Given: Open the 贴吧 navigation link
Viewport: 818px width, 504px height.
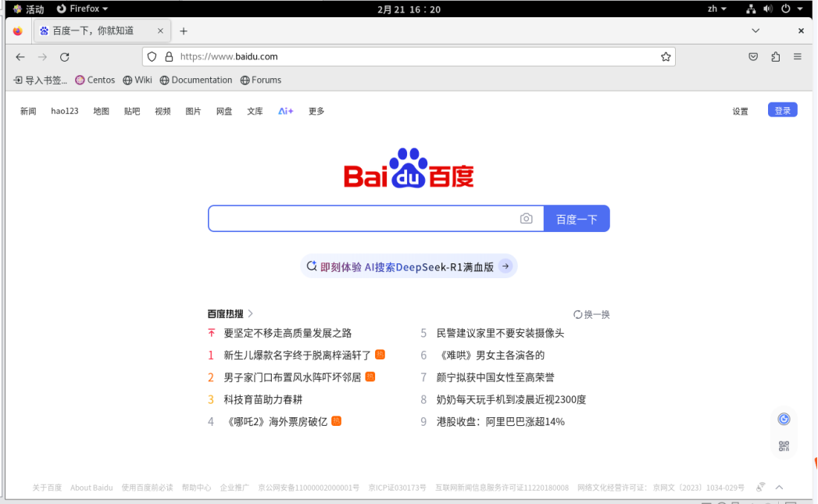Looking at the screenshot, I should (x=132, y=111).
